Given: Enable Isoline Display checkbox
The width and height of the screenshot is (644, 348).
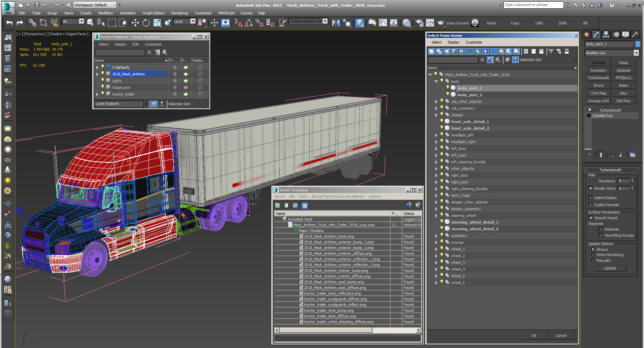Looking at the screenshot, I should click(590, 198).
